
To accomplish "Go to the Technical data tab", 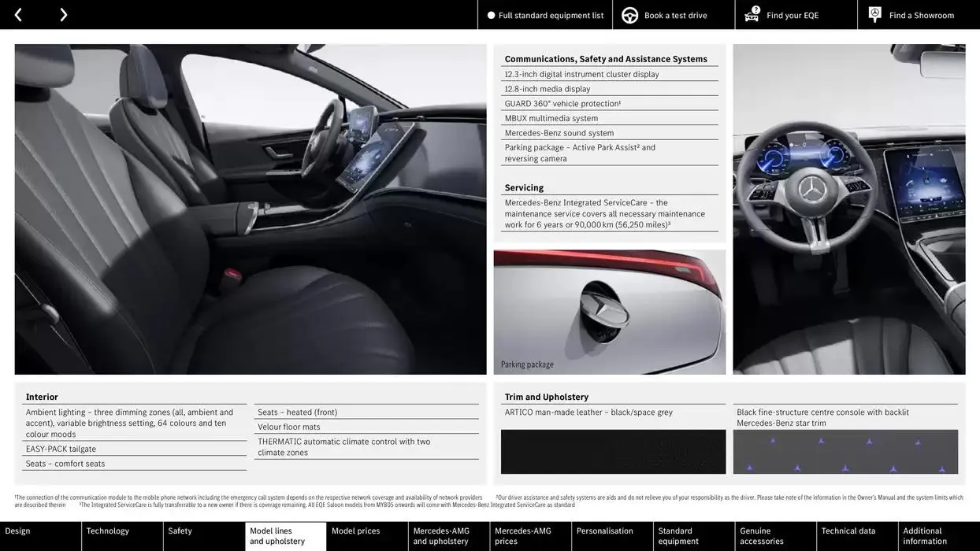I will (x=857, y=536).
